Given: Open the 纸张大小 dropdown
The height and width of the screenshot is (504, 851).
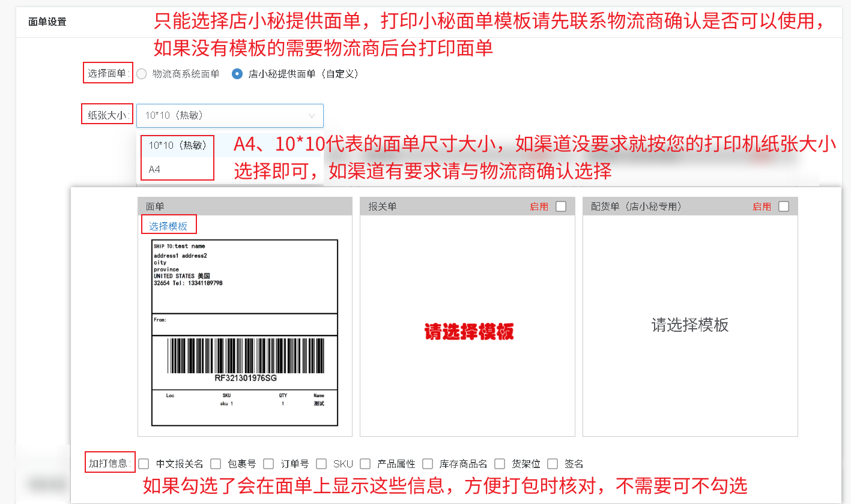Looking at the screenshot, I should 230,115.
